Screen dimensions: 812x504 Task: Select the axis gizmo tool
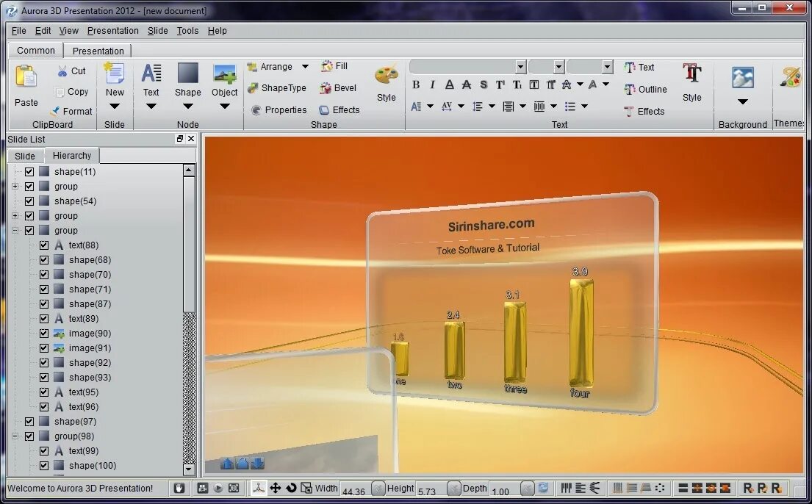pyautogui.click(x=259, y=488)
